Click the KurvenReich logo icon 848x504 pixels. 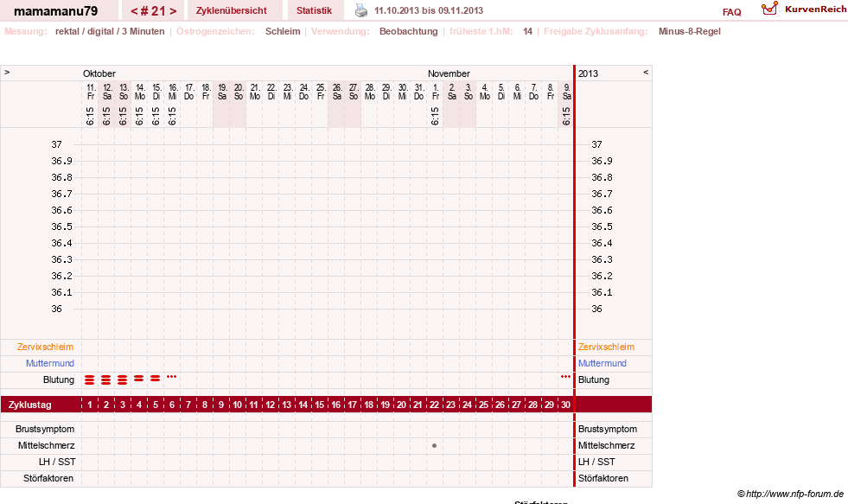pyautogui.click(x=769, y=9)
